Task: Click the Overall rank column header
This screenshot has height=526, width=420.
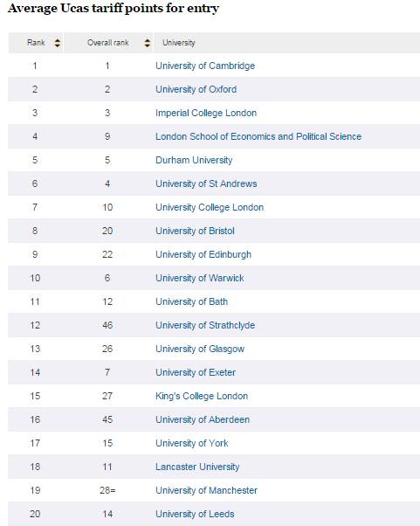Action: tap(108, 43)
